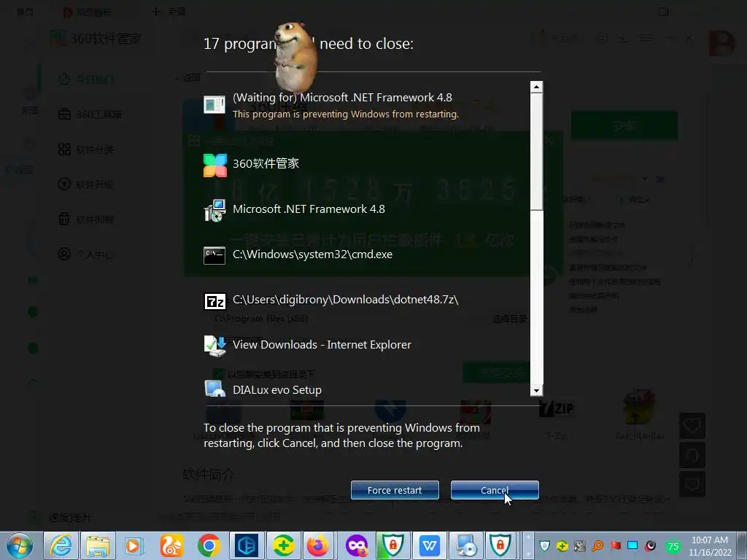Screen dimensions: 747x560
Task: Click the cmd.exe console icon
Action: (x=214, y=255)
